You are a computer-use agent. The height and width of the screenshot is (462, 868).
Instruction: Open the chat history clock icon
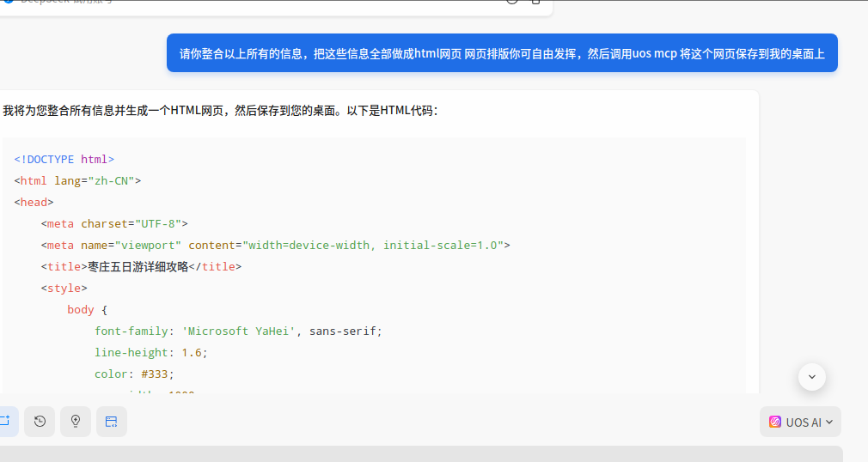click(40, 422)
